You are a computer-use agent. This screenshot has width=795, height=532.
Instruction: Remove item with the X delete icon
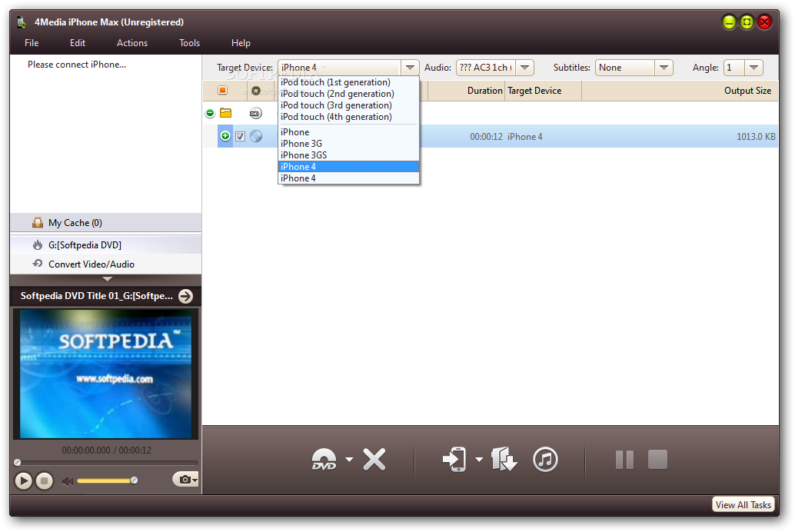[x=374, y=460]
